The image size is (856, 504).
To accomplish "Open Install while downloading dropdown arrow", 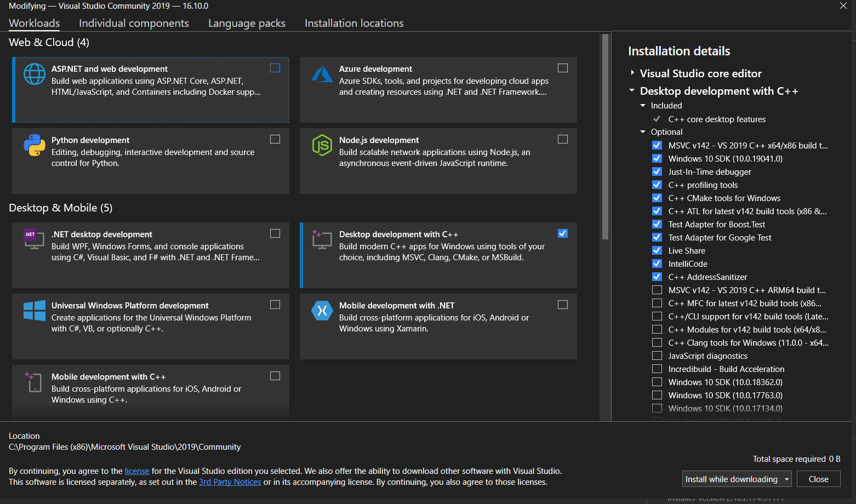I will click(786, 479).
